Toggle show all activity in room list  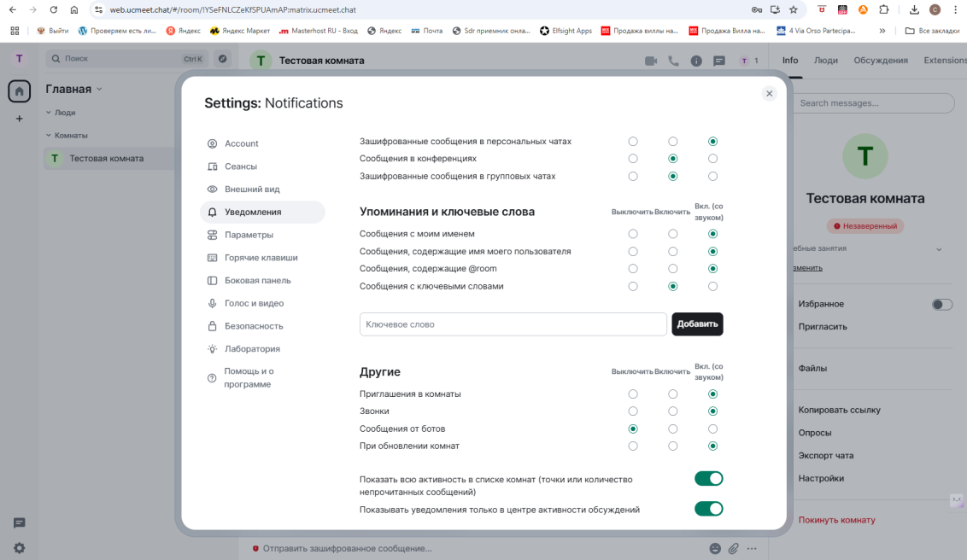708,479
